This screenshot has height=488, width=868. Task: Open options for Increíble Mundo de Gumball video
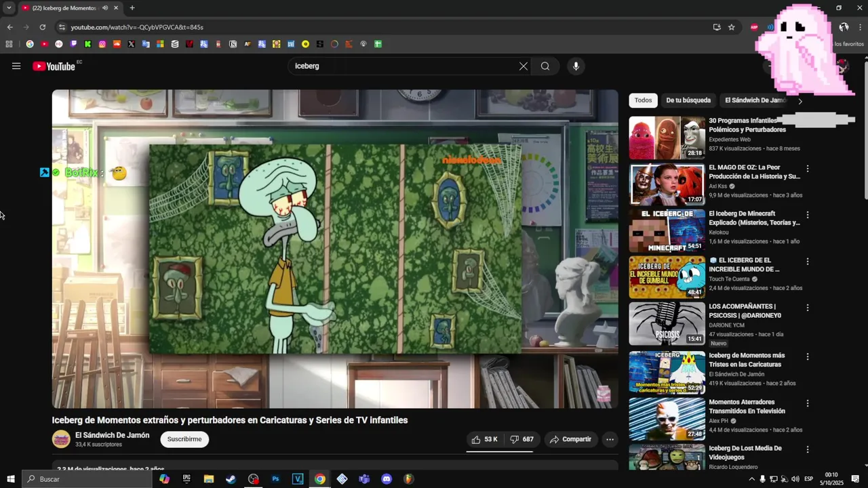[807, 262]
